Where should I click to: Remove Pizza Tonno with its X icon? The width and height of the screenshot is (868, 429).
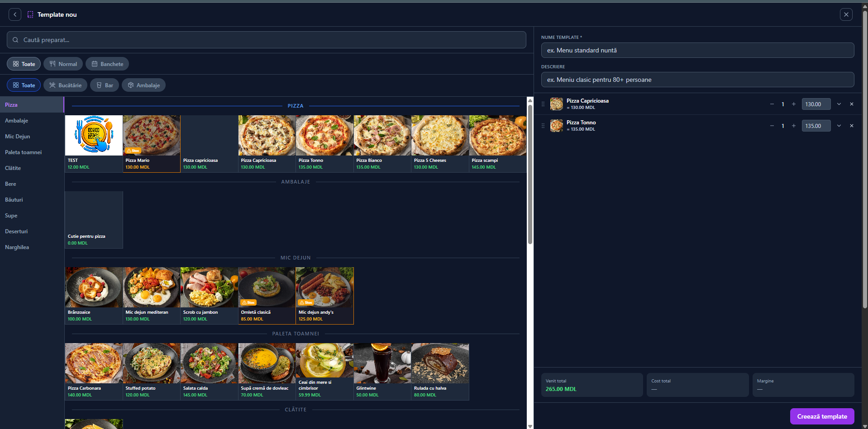852,126
